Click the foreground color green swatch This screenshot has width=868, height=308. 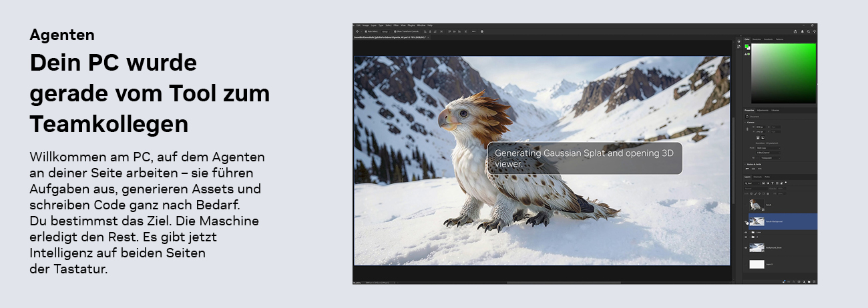click(746, 46)
